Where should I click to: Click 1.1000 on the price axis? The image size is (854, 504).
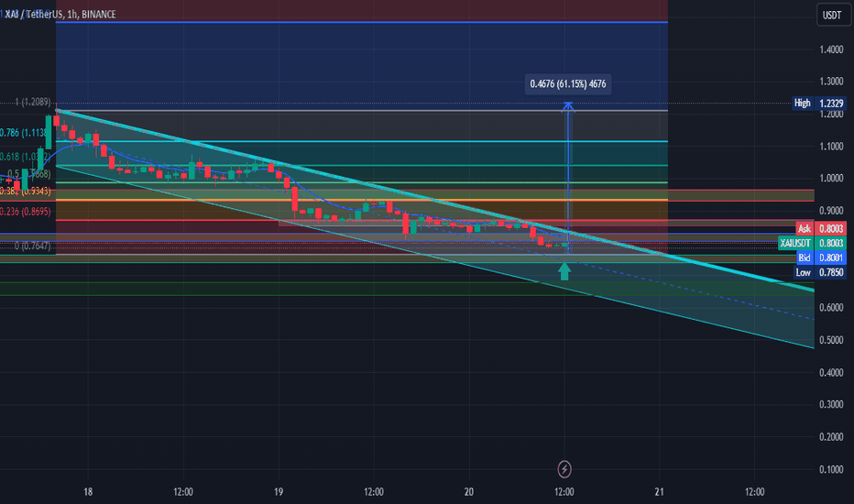coord(831,146)
